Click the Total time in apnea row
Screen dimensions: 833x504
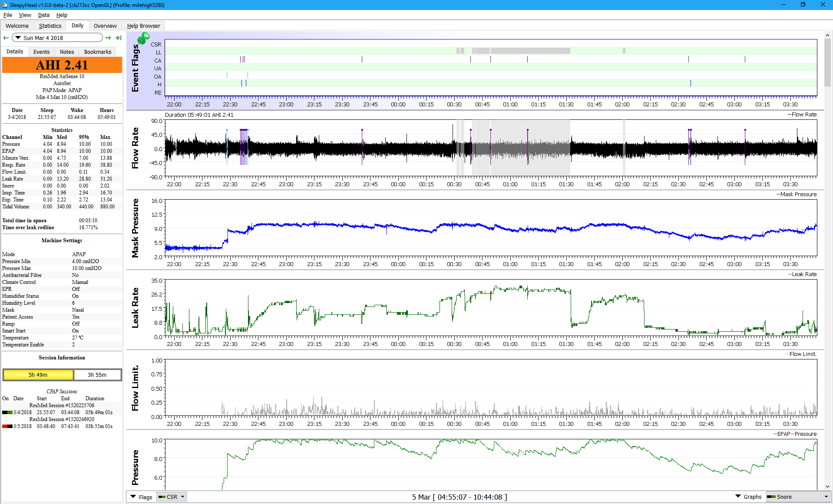tap(62, 221)
